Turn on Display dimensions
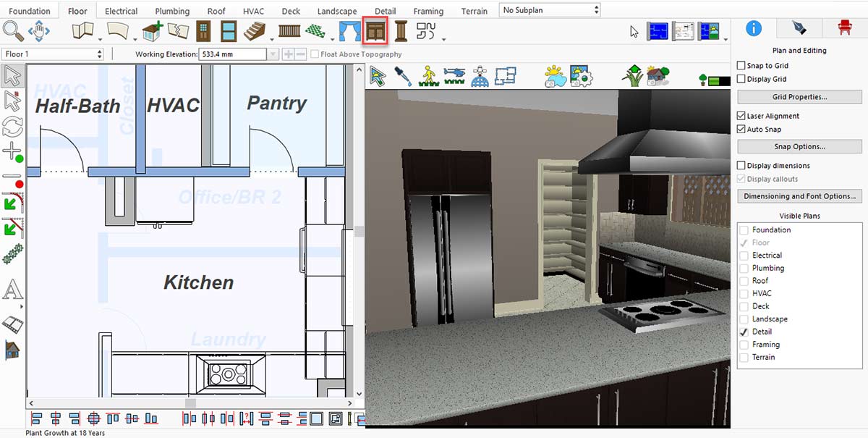 (741, 166)
